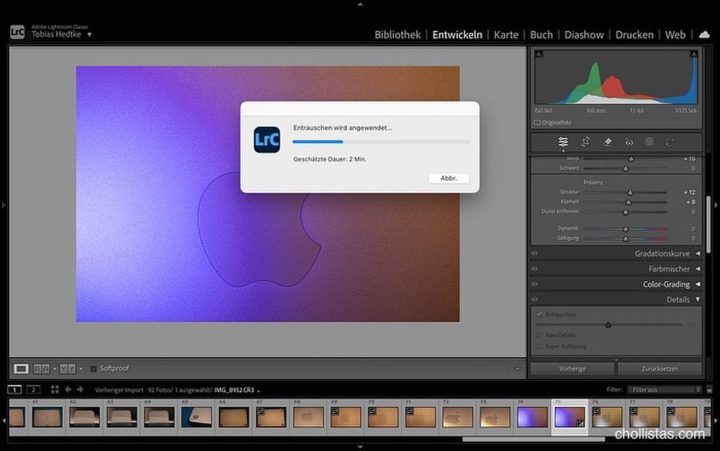This screenshot has width=720, height=451.
Task: Enable the Super Auflösung checkbox
Action: [x=539, y=346]
